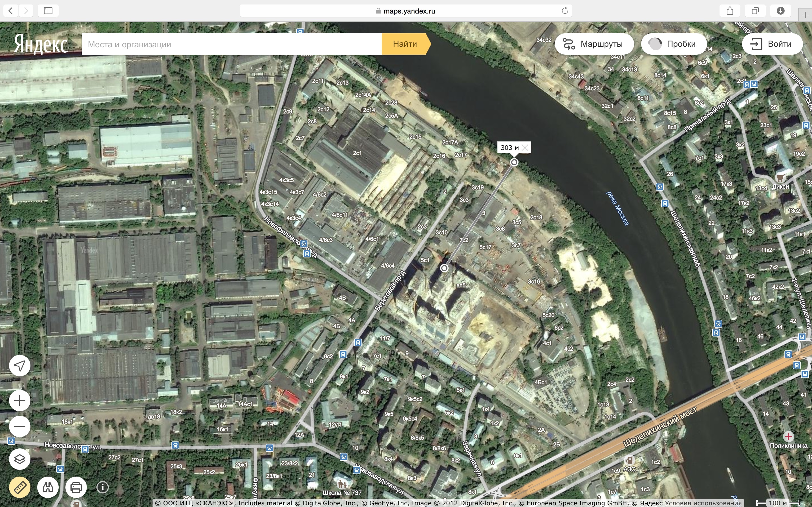Click the my-location arrow button
The width and height of the screenshot is (812, 507).
[20, 366]
